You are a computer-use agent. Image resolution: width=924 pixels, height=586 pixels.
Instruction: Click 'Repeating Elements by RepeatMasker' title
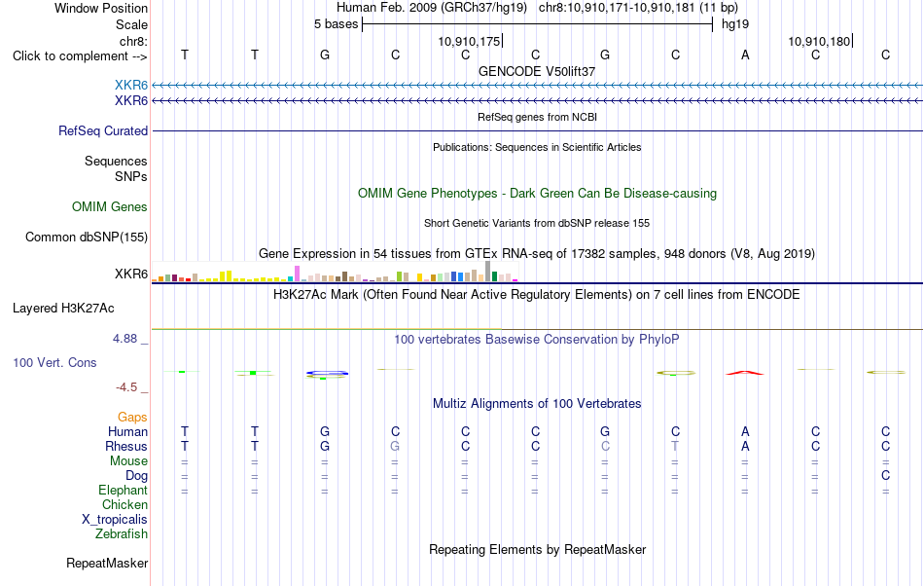(x=538, y=549)
